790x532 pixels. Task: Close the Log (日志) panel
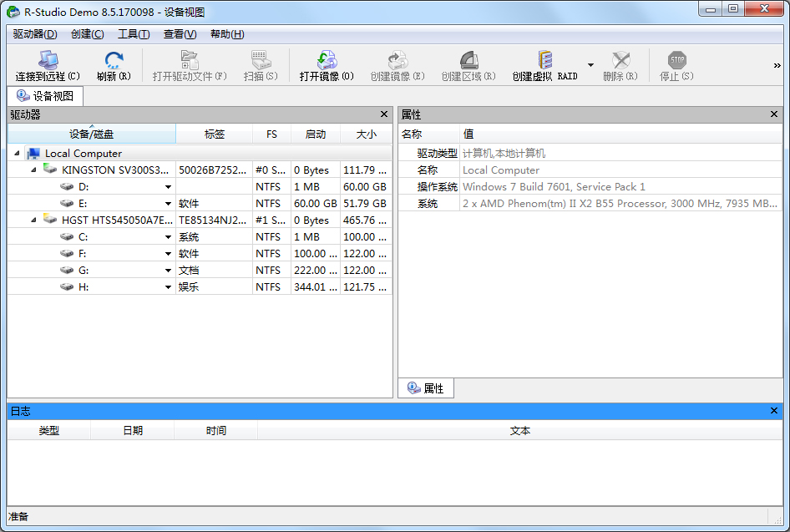[x=774, y=411]
